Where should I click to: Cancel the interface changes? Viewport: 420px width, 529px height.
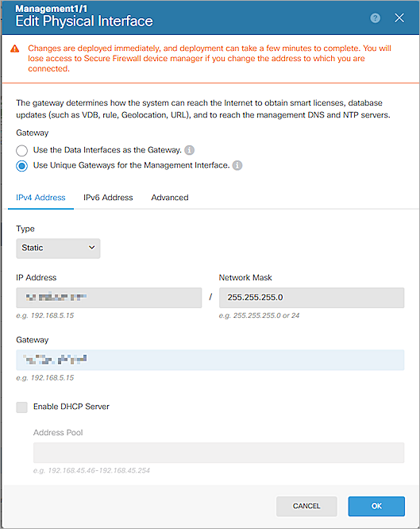point(306,506)
